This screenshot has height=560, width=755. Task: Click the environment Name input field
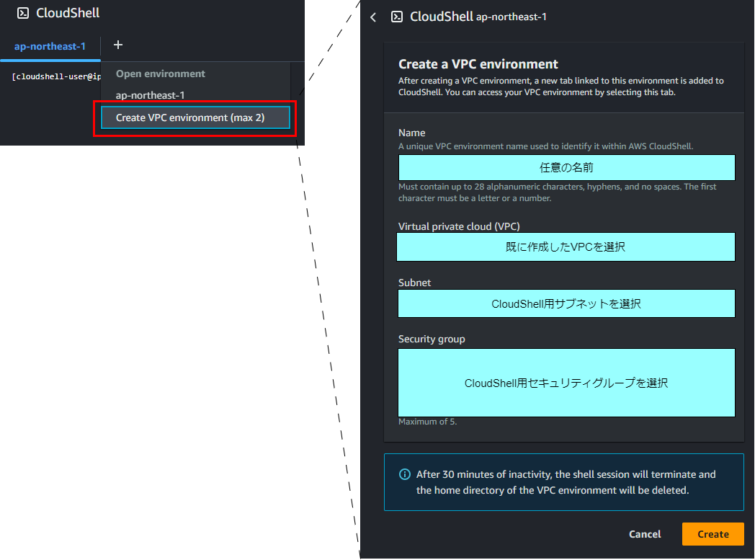click(x=566, y=167)
